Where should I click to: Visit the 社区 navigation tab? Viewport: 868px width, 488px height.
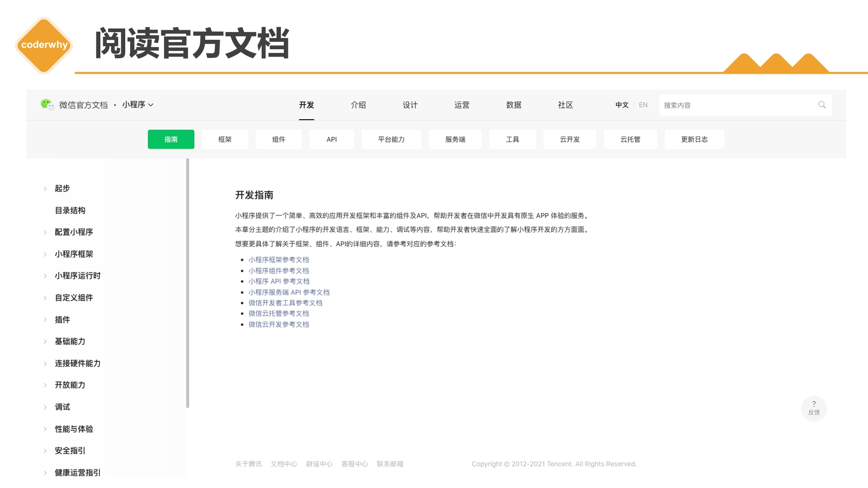[x=566, y=105]
